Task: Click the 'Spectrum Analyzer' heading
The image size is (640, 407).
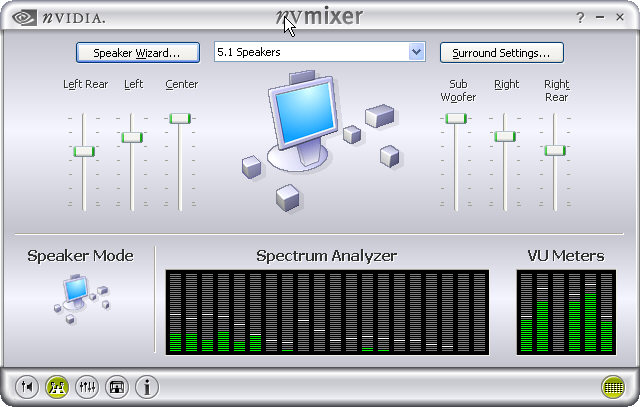Action: pyautogui.click(x=327, y=256)
